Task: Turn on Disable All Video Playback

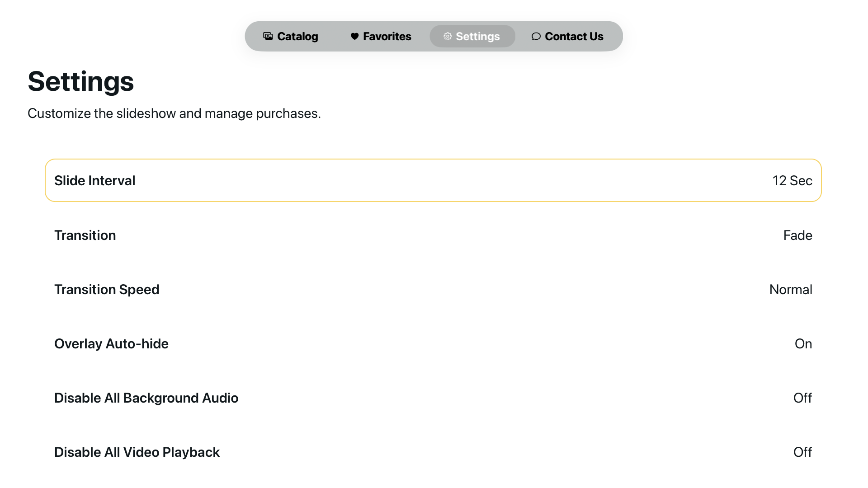Action: (x=433, y=452)
